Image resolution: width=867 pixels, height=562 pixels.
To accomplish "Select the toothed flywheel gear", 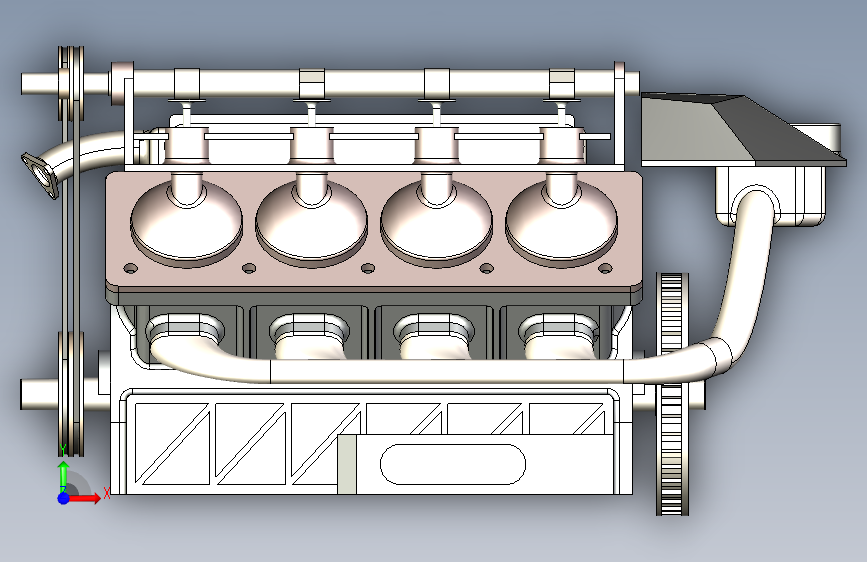I will [x=672, y=394].
